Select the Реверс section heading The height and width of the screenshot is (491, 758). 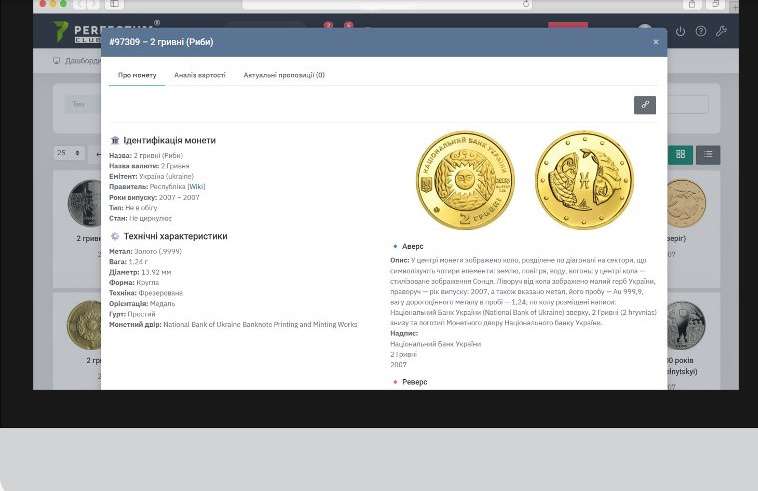(x=415, y=382)
